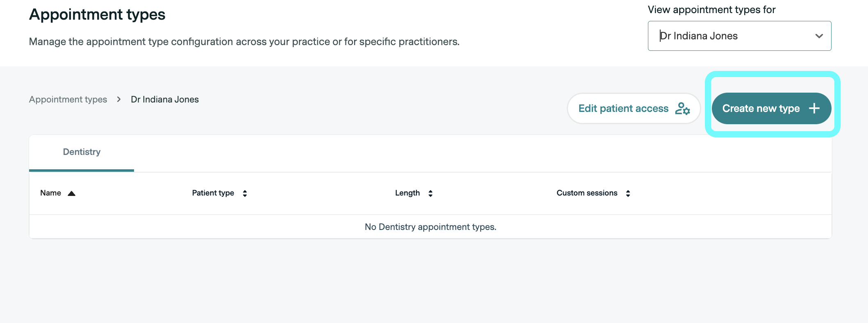
Task: Switch to the Dentistry tab
Action: (x=82, y=152)
